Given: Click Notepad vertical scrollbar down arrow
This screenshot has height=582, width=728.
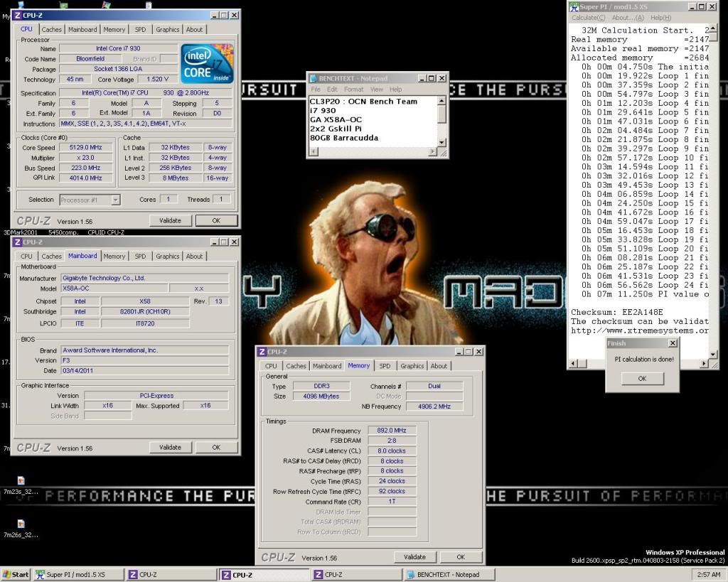Looking at the screenshot, I should pyautogui.click(x=441, y=143).
